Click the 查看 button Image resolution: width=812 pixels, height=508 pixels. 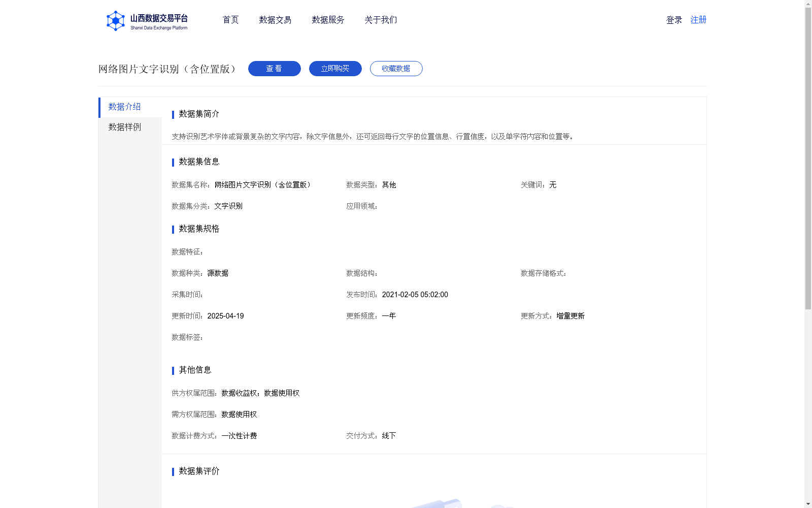pos(275,69)
